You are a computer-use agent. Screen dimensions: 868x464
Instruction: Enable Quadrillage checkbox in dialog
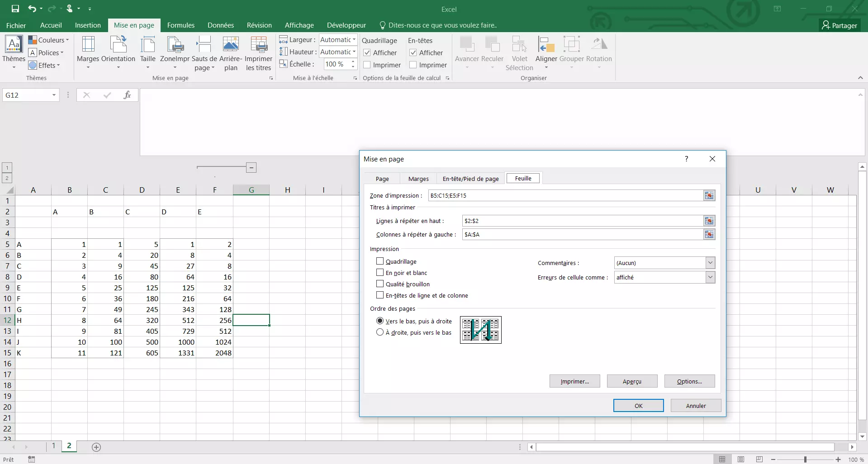(380, 261)
